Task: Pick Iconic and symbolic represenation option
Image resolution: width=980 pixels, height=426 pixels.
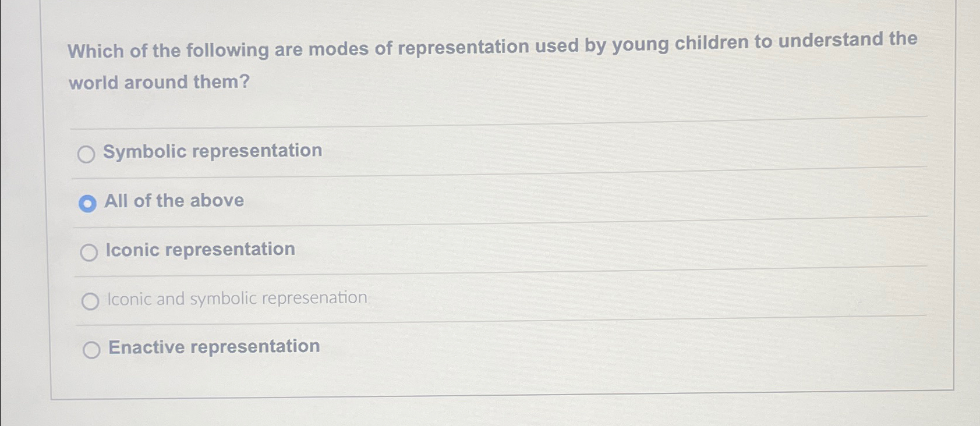Action: (91, 301)
